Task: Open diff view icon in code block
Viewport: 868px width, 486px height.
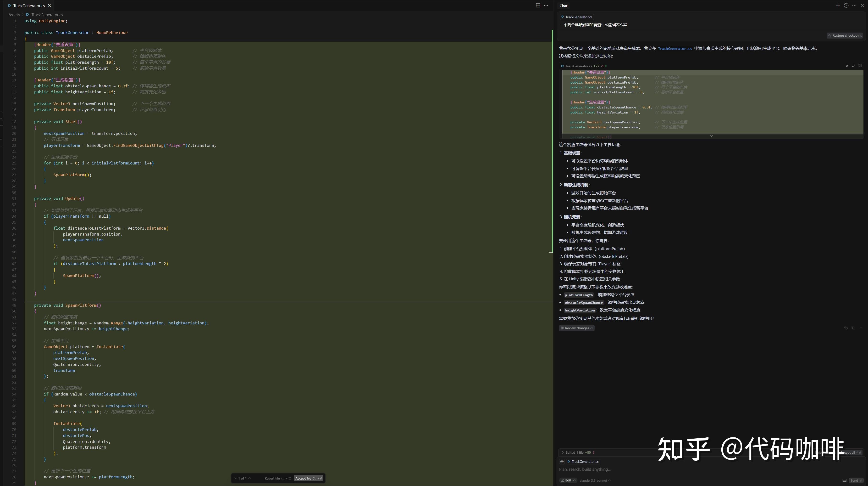Action: tap(860, 66)
